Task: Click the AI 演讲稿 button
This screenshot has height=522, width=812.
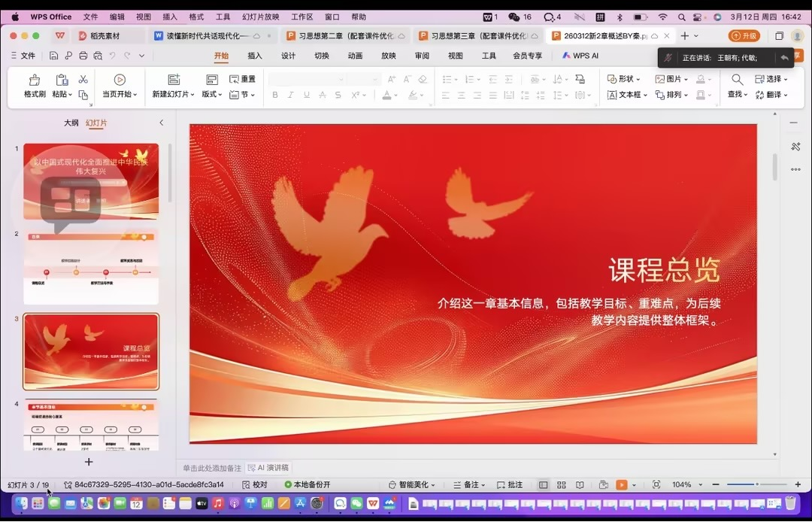Action: coord(268,466)
